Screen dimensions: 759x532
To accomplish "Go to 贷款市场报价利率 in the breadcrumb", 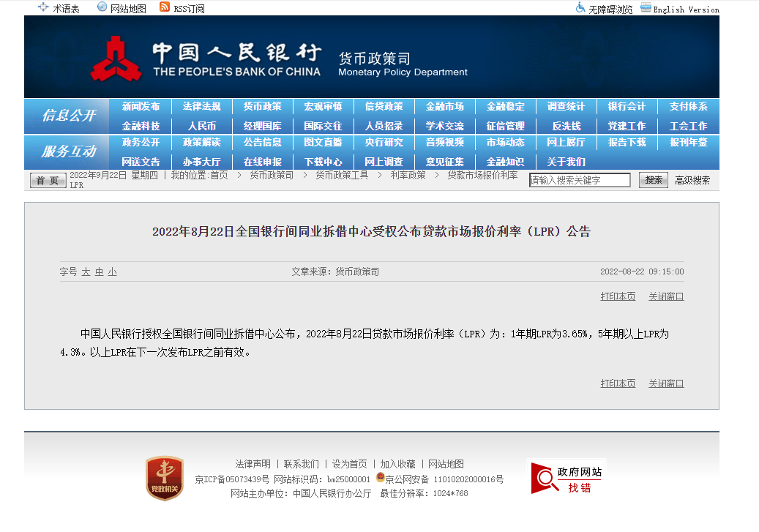I will tap(482, 175).
